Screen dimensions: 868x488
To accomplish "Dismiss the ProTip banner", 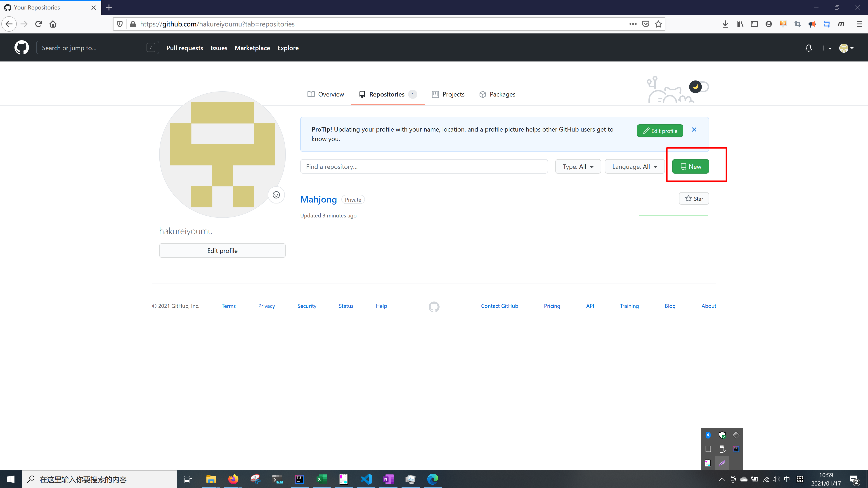I will tap(694, 130).
